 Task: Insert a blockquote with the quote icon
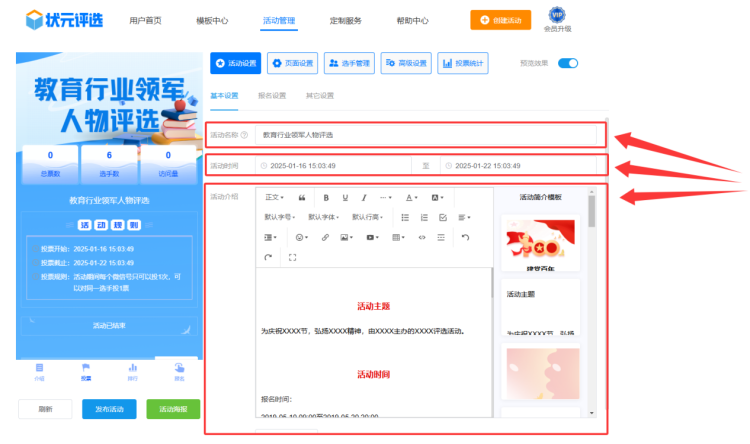click(x=302, y=197)
